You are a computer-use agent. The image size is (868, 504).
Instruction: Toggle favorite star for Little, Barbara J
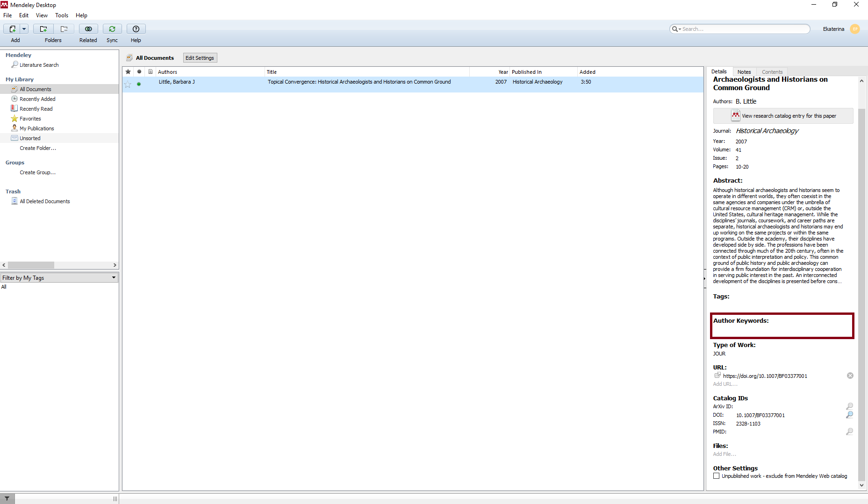128,85
